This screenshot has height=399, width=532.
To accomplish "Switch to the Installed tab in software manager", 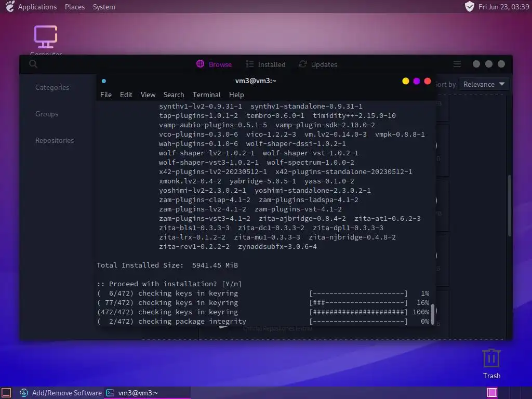I will coord(265,64).
